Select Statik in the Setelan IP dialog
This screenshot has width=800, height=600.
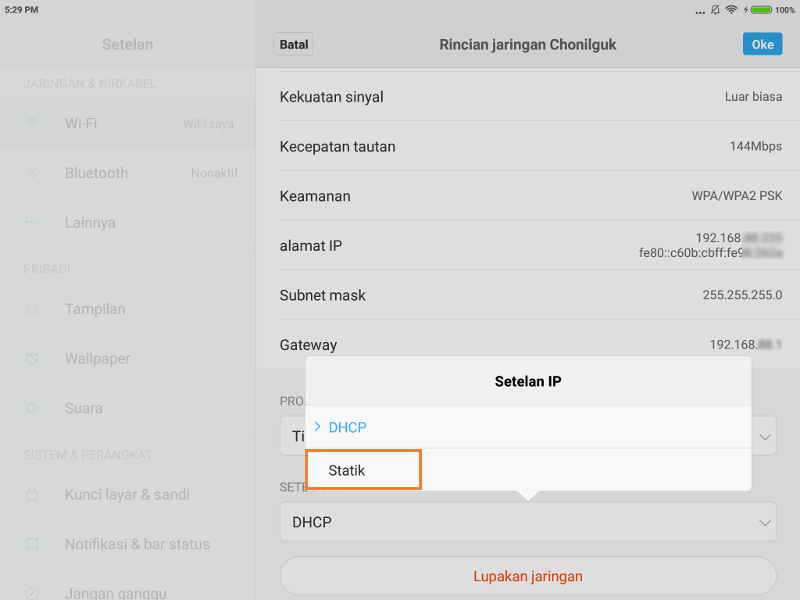click(x=363, y=469)
